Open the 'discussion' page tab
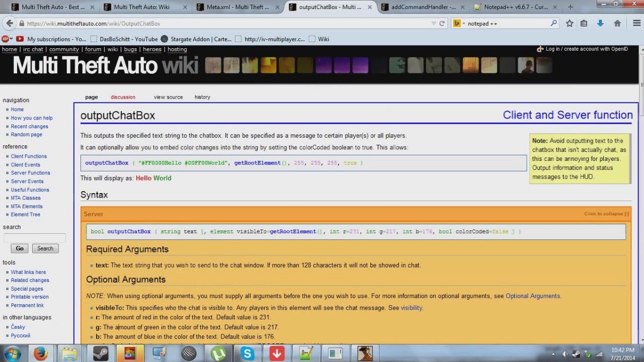 123,97
